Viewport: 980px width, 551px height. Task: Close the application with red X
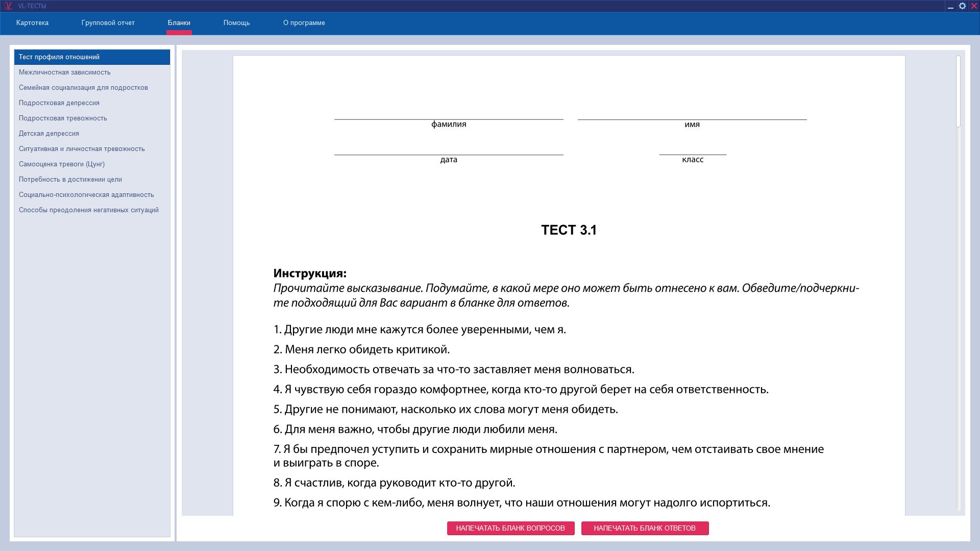973,6
